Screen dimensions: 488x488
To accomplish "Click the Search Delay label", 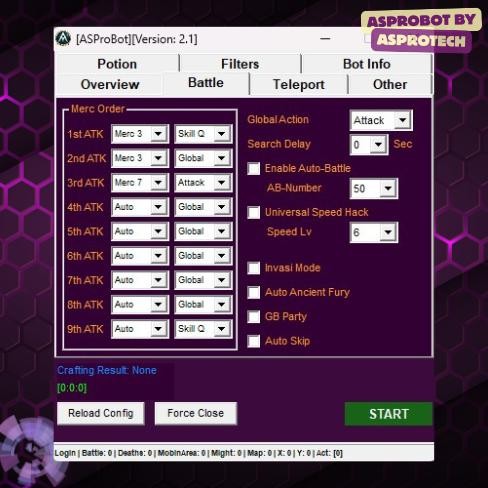I will tap(279, 144).
